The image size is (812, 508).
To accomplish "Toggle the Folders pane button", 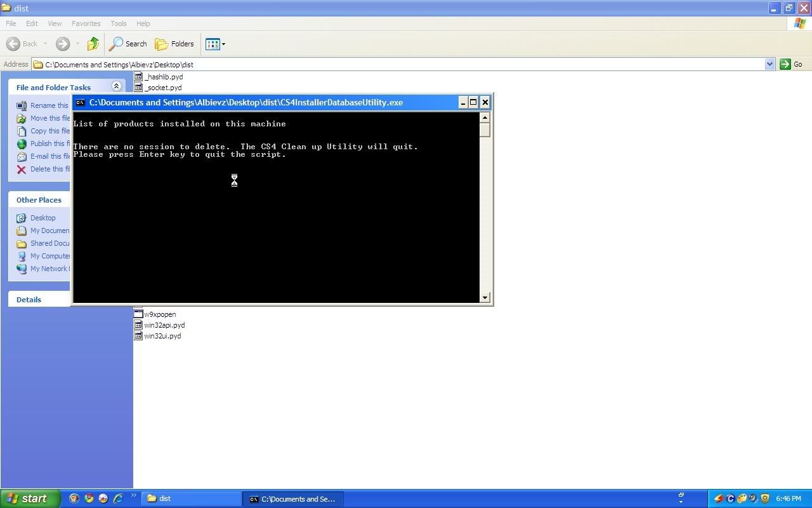I will [175, 44].
